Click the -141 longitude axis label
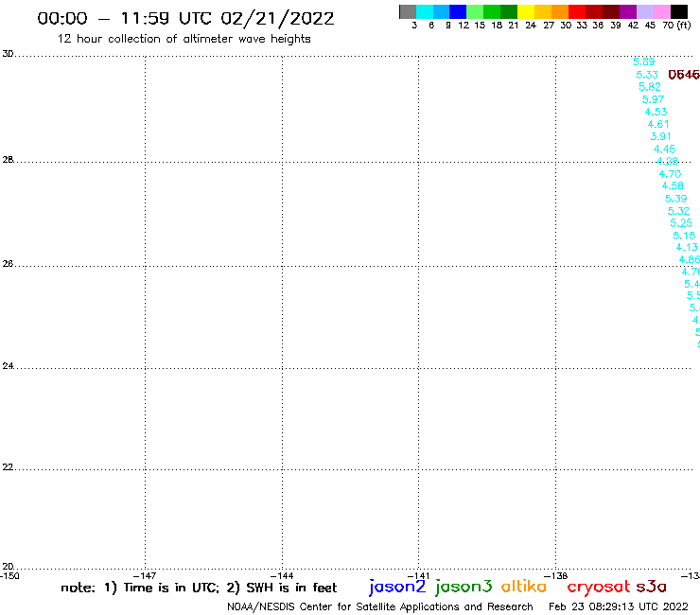The height and width of the screenshot is (615, 700). (419, 575)
